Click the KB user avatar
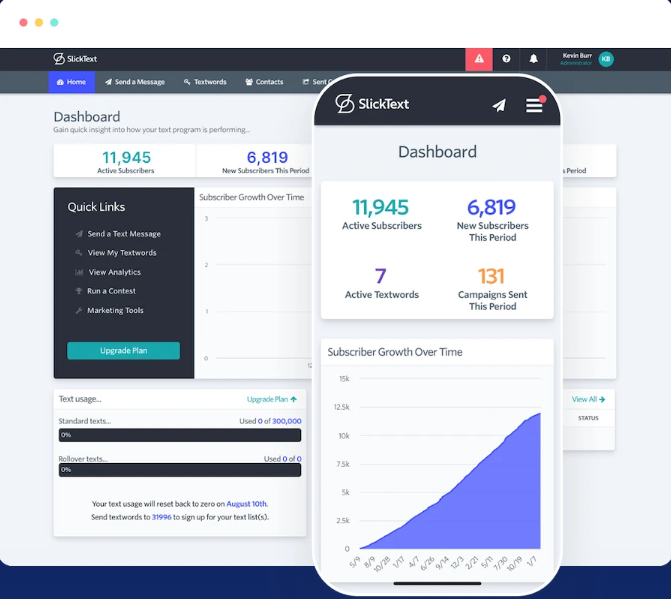 click(606, 59)
